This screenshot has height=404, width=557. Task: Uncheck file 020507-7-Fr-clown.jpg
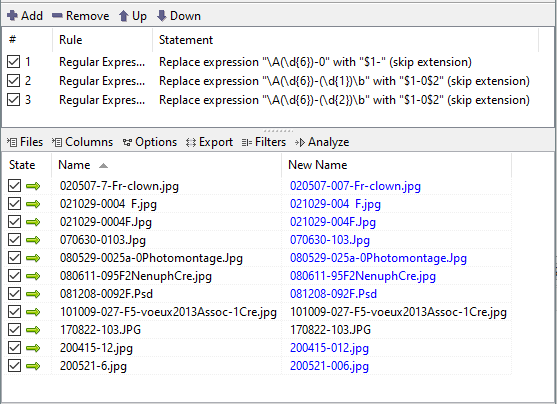[15, 186]
